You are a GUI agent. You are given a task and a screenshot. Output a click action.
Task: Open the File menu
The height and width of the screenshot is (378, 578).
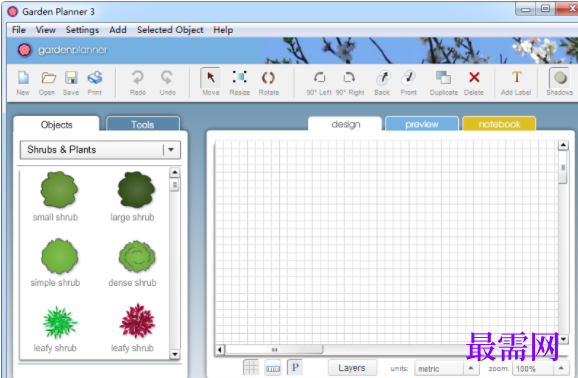[19, 30]
